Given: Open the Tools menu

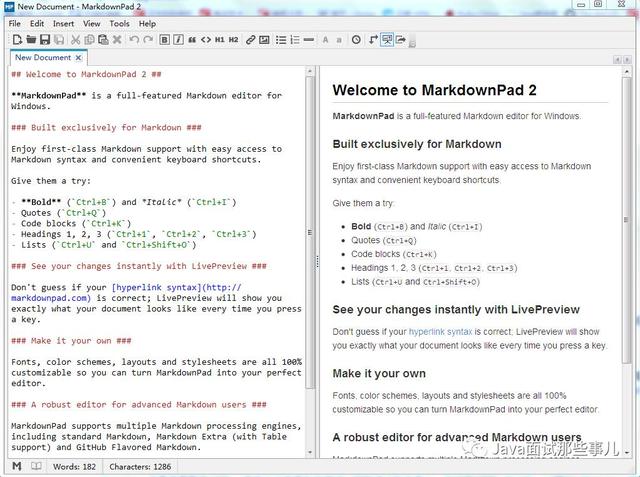Looking at the screenshot, I should click(x=119, y=24).
